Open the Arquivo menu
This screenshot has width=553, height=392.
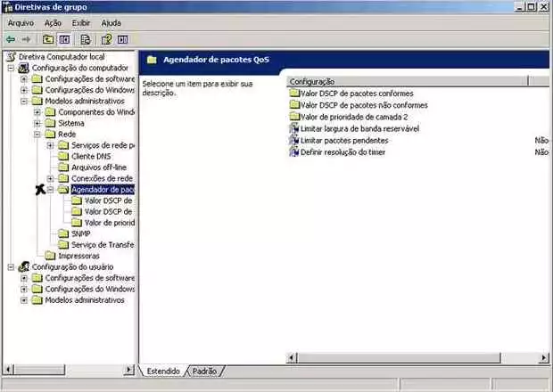[x=21, y=22]
